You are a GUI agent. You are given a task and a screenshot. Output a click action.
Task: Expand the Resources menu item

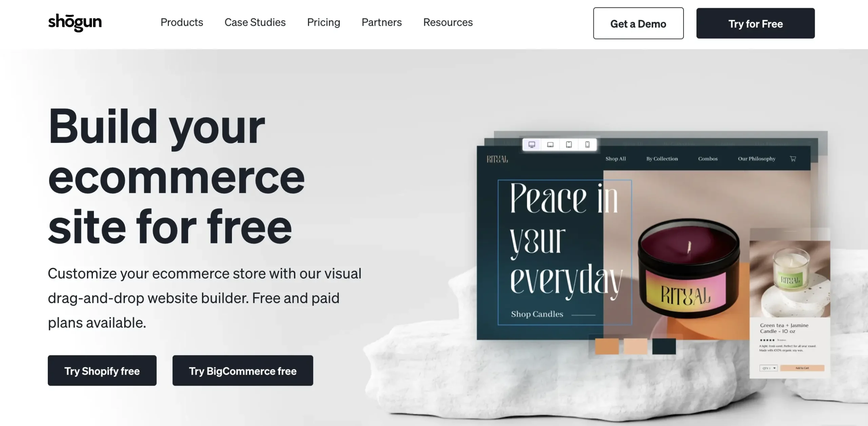[448, 22]
